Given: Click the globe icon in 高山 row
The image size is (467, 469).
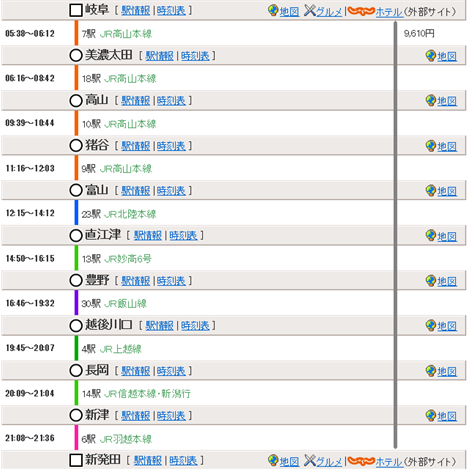Looking at the screenshot, I should [431, 100].
